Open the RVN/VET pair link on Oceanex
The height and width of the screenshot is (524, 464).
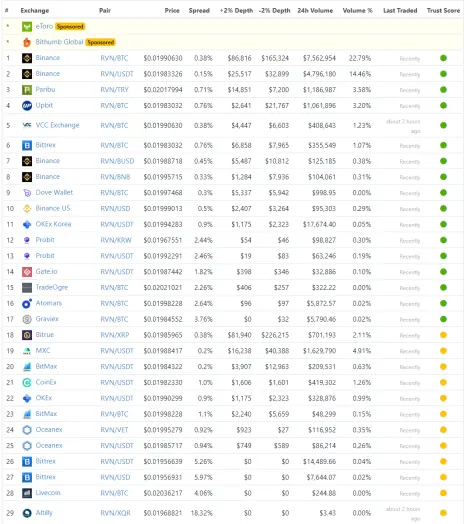[114, 430]
